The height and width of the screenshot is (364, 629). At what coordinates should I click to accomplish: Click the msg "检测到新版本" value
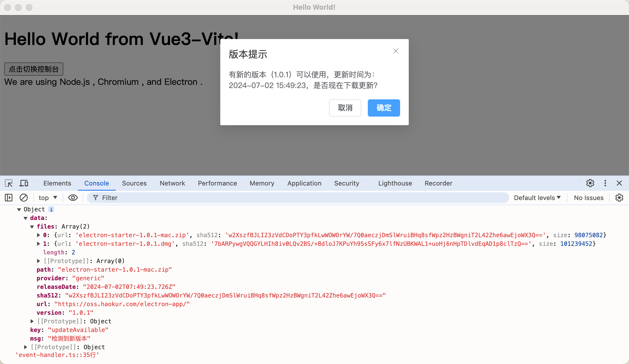(69, 338)
